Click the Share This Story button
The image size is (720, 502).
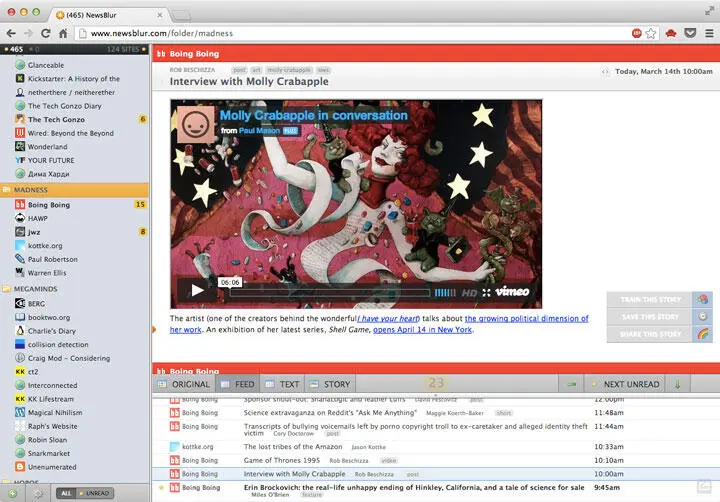(x=659, y=334)
